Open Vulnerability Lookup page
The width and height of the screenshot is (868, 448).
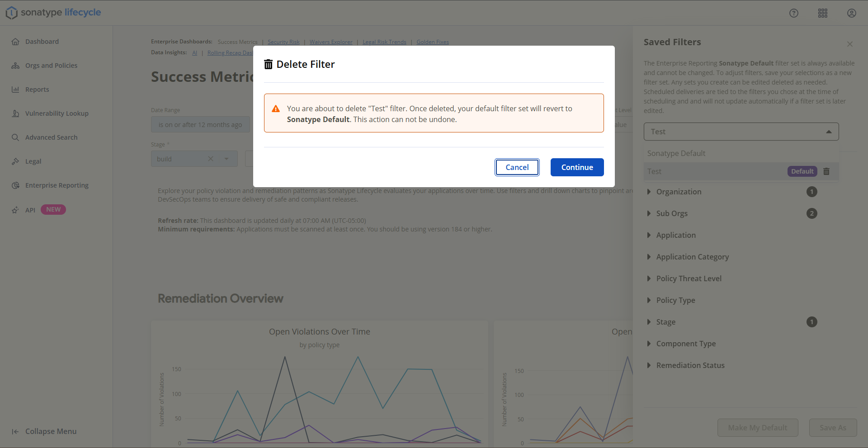click(57, 113)
